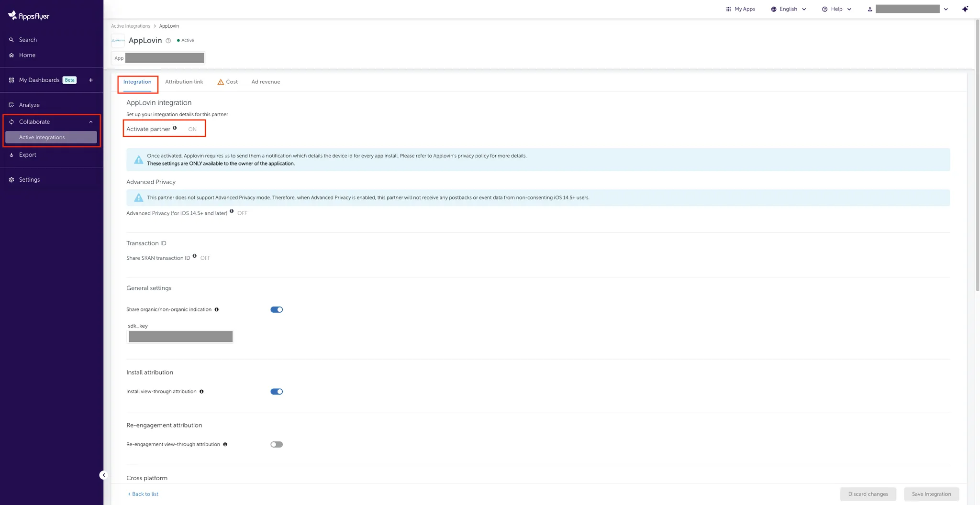Click 'General settings' section heading
The height and width of the screenshot is (505, 980).
coord(149,288)
